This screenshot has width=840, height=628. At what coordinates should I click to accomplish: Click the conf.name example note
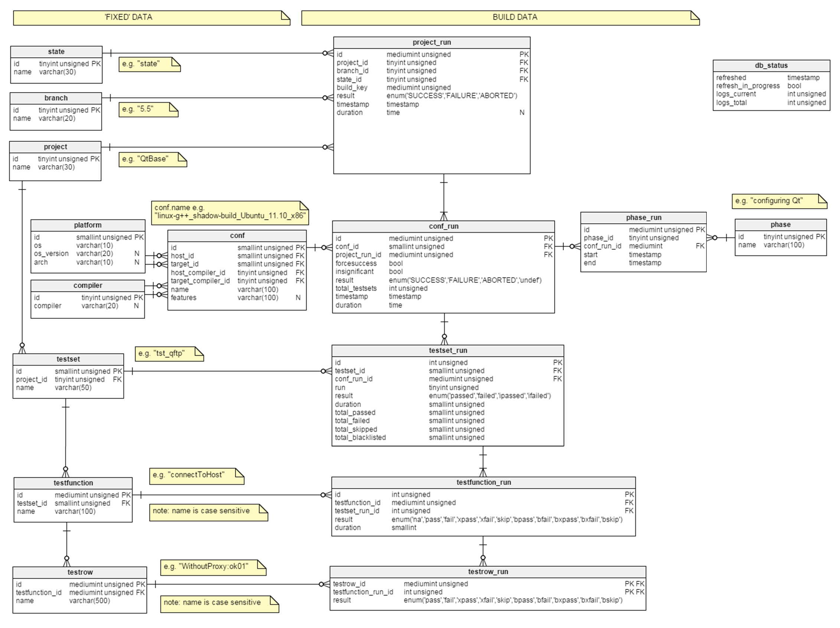click(x=229, y=212)
